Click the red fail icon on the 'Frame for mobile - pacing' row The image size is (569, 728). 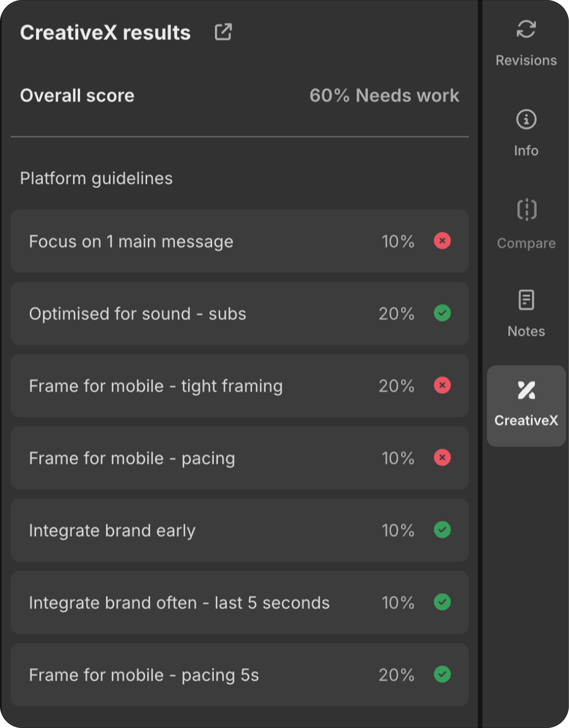pyautogui.click(x=442, y=458)
